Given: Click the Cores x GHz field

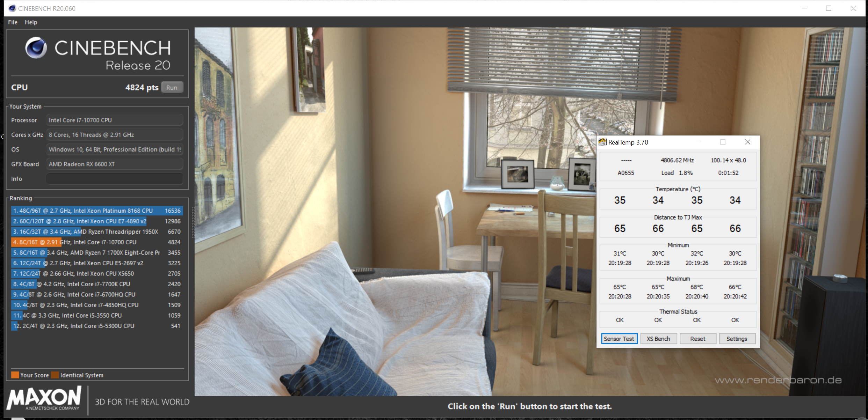Looking at the screenshot, I should pyautogui.click(x=115, y=135).
